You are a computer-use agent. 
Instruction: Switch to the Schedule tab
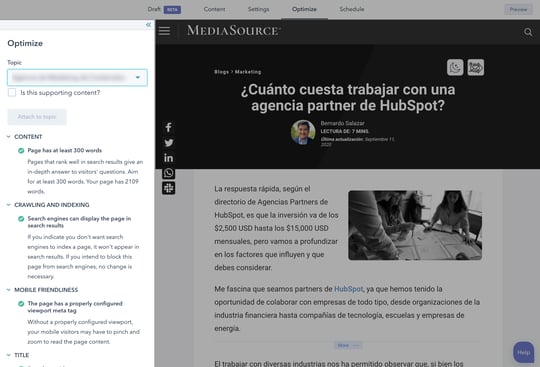(352, 9)
